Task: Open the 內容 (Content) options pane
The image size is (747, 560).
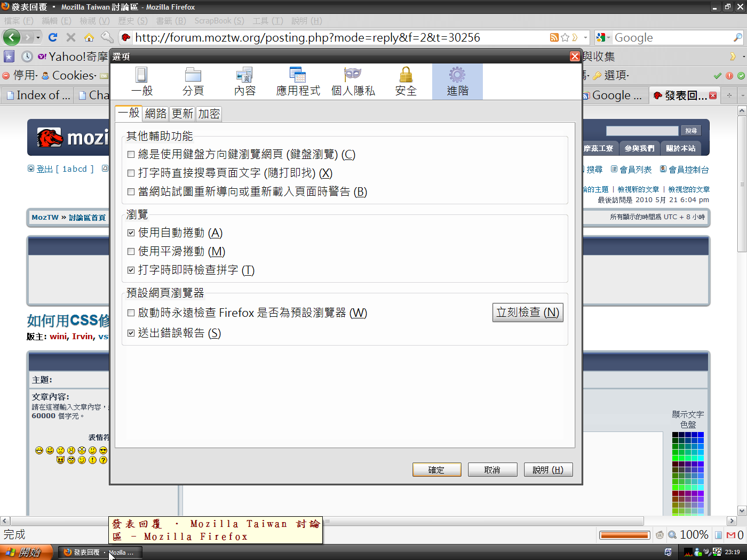Action: [x=245, y=82]
